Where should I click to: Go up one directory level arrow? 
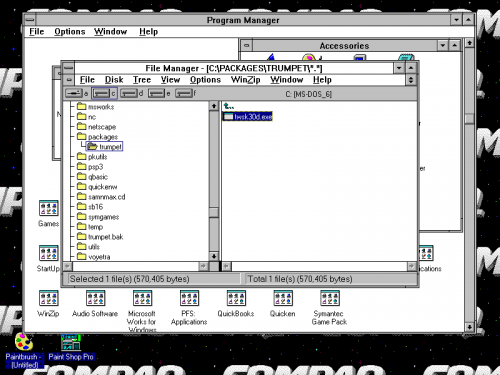click(x=229, y=106)
